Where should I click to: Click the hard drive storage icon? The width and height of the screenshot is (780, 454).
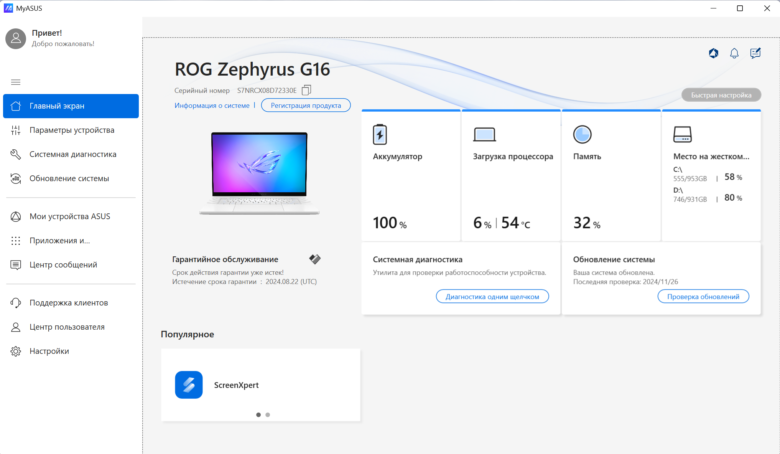click(x=682, y=134)
